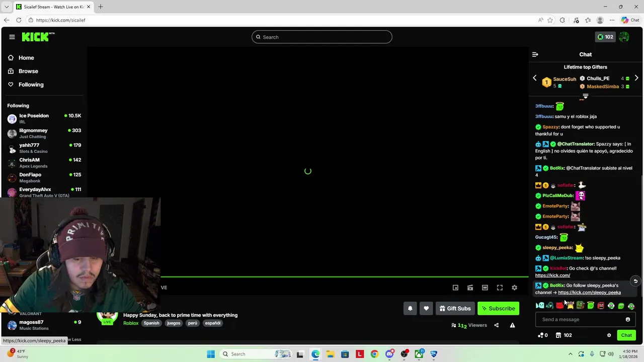Image resolution: width=644 pixels, height=362 pixels.
Task: Enter fullscreen video mode
Action: pos(500,288)
